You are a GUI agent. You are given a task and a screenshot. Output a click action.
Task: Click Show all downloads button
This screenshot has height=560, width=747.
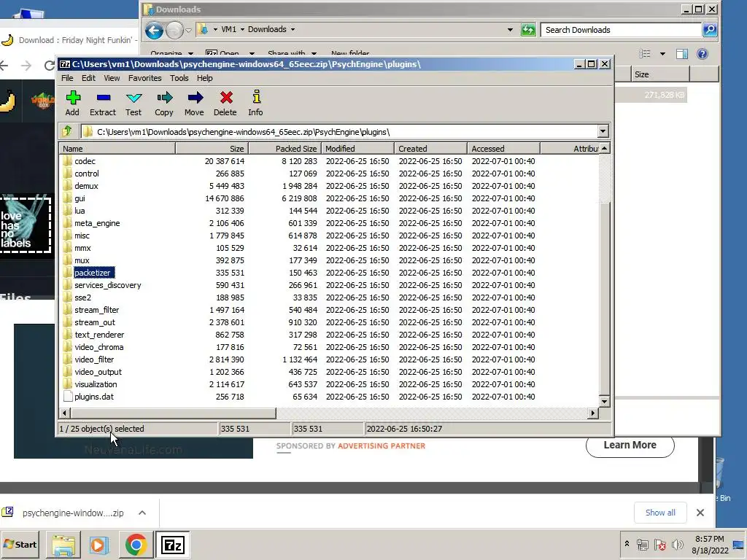[660, 513]
